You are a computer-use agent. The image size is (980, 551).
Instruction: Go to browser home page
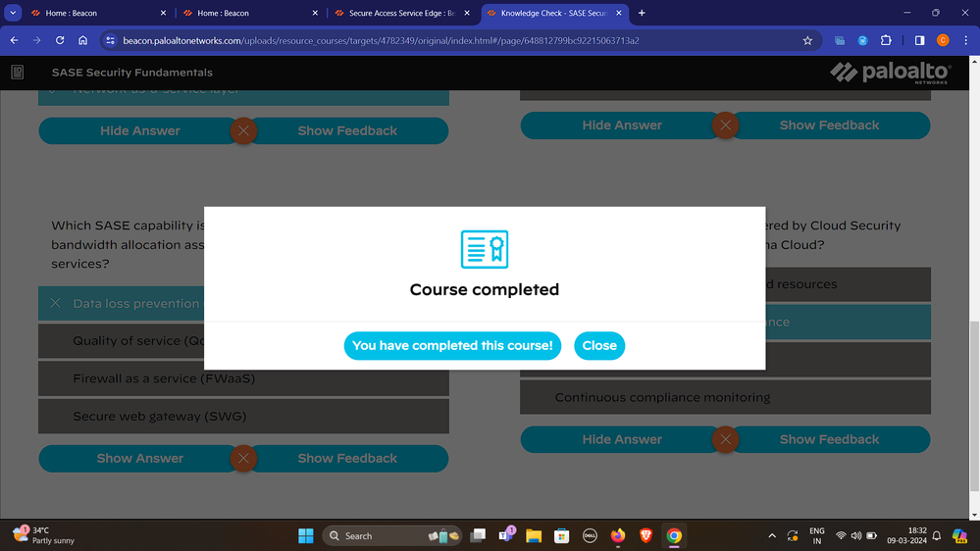pos(83,40)
